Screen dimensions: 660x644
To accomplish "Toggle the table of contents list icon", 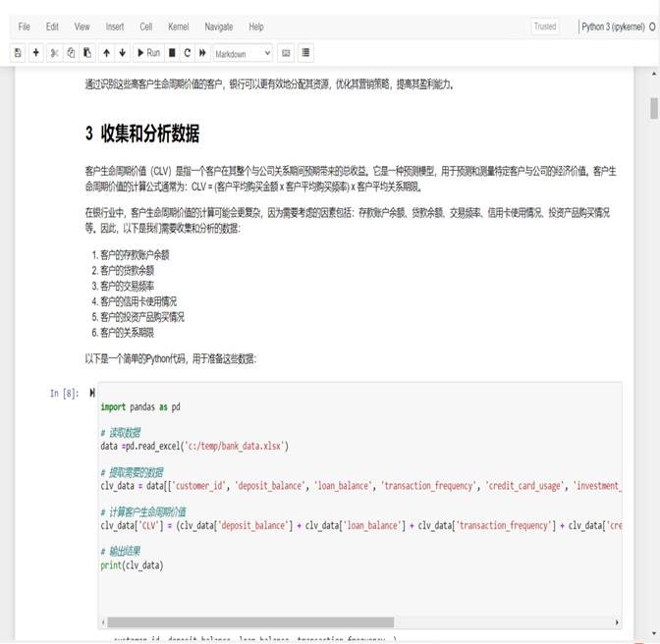I will 305,53.
